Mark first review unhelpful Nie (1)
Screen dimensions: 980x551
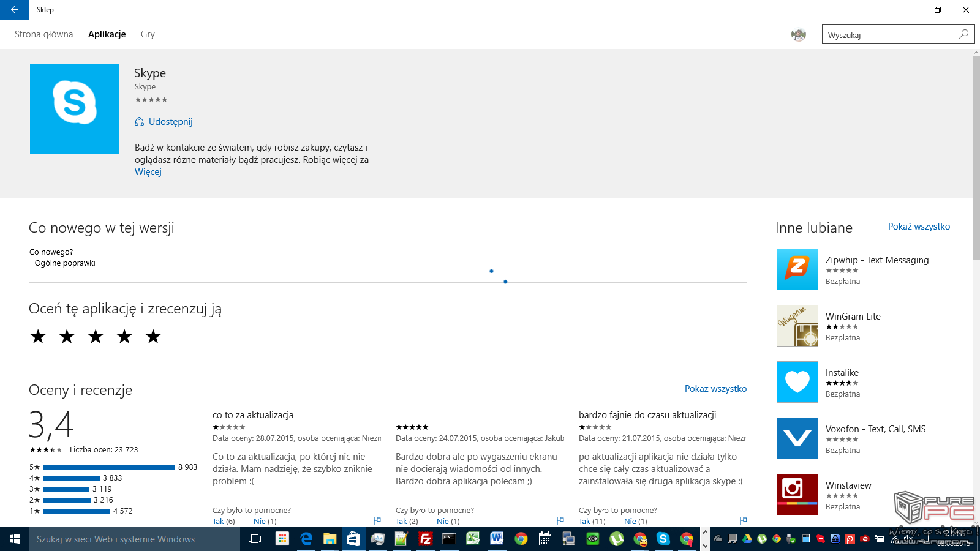point(265,522)
